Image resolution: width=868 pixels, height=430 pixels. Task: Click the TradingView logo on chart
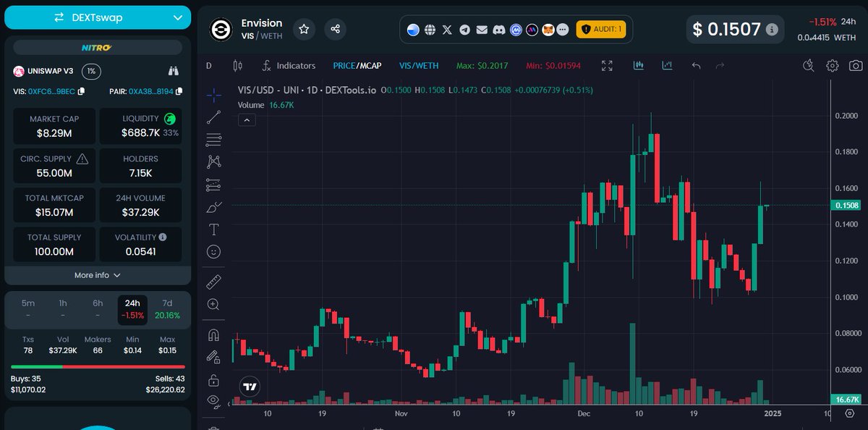pyautogui.click(x=250, y=387)
